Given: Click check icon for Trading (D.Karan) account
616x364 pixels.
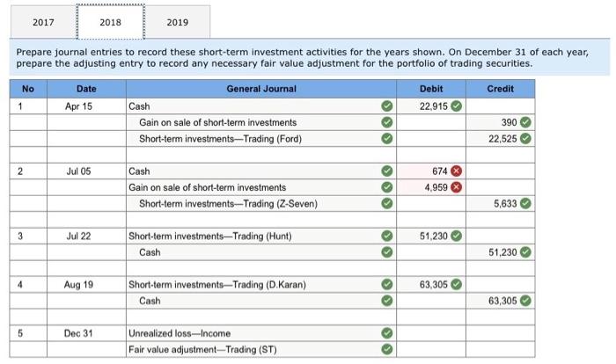Looking at the screenshot, I should pos(387,284).
